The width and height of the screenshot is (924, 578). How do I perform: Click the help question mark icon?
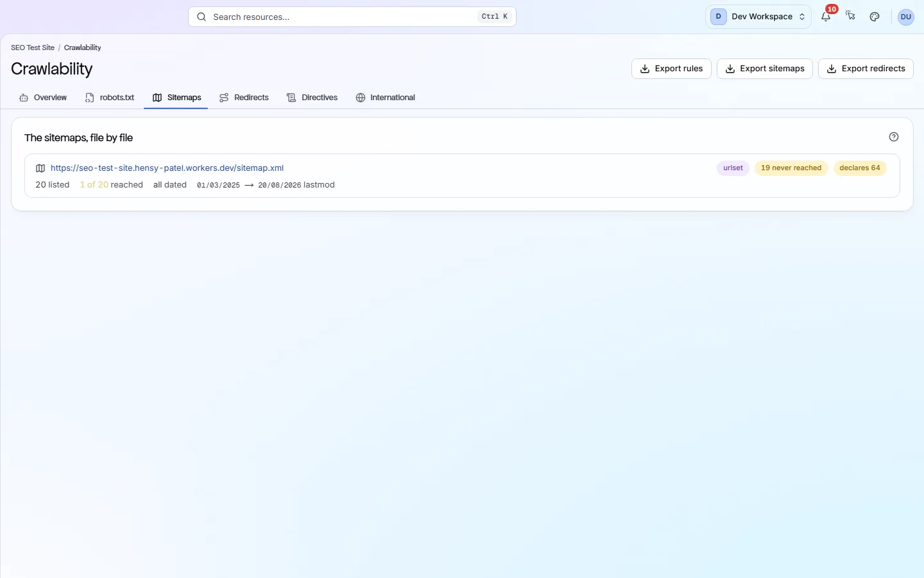894,137
